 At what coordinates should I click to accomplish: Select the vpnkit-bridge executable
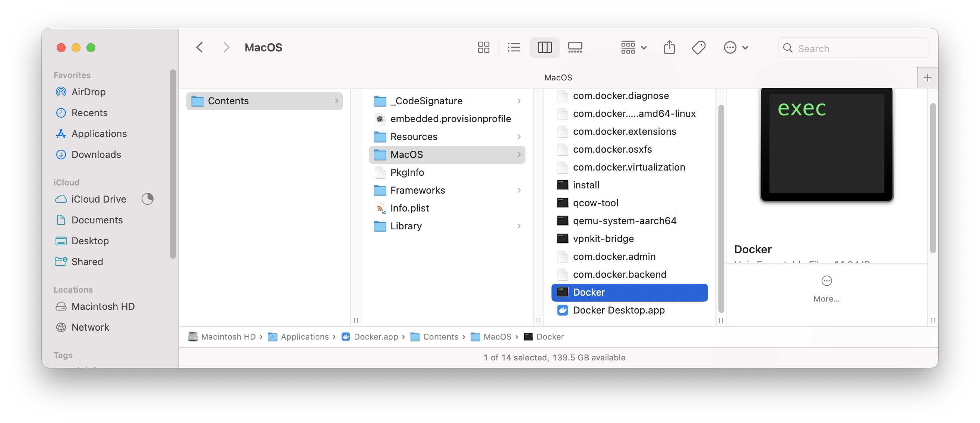click(603, 238)
